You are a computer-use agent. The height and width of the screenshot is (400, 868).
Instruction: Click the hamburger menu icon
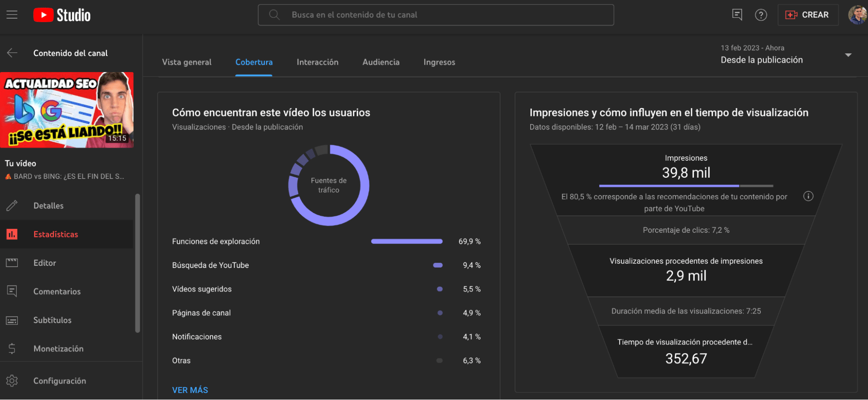coord(12,14)
